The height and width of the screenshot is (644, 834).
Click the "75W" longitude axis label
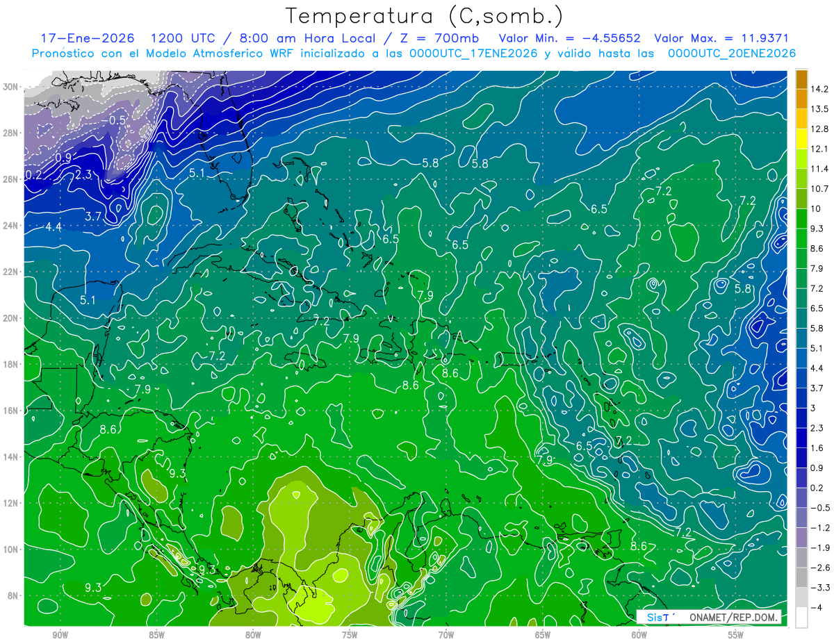tap(350, 636)
